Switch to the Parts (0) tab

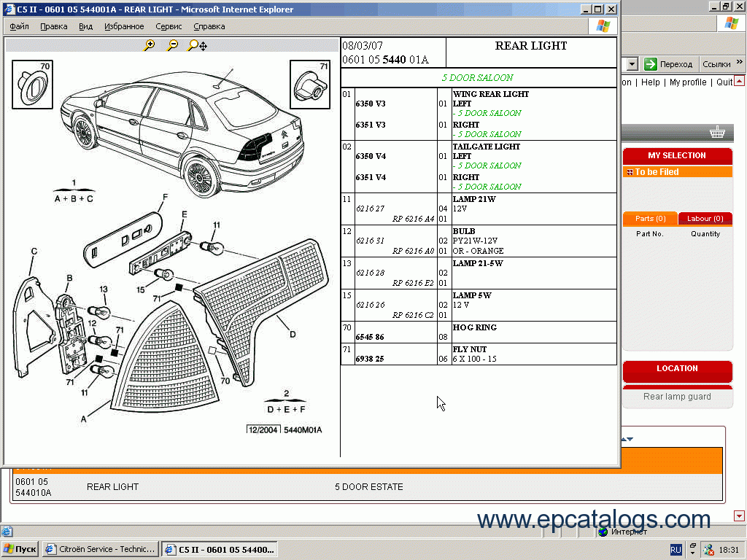(x=650, y=218)
